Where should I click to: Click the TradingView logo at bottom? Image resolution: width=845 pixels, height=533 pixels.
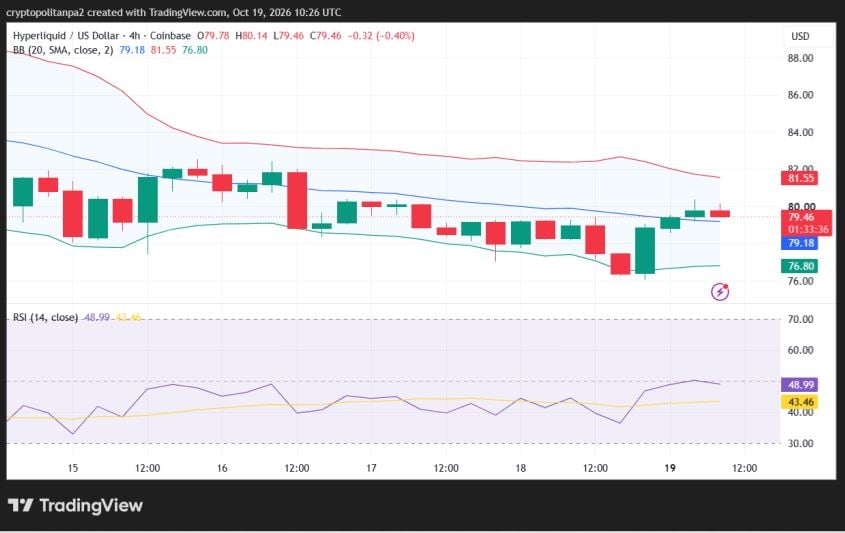point(75,506)
